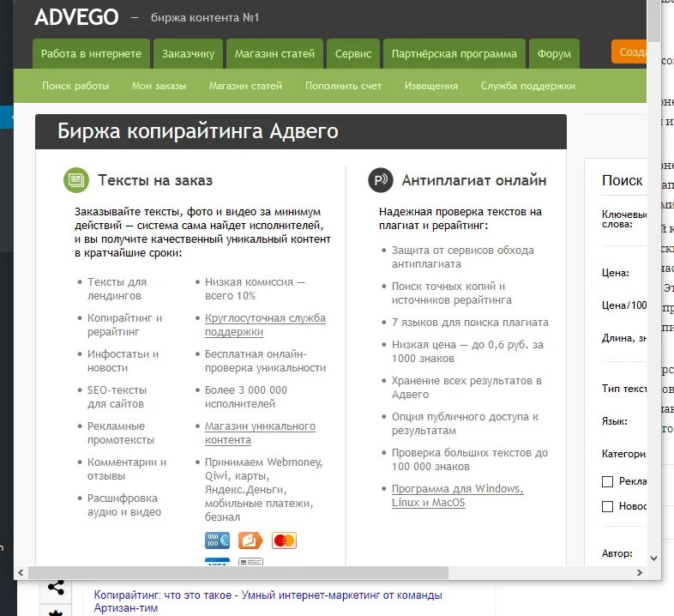
Task: Open Магазин статей in green submenu
Action: click(x=245, y=86)
